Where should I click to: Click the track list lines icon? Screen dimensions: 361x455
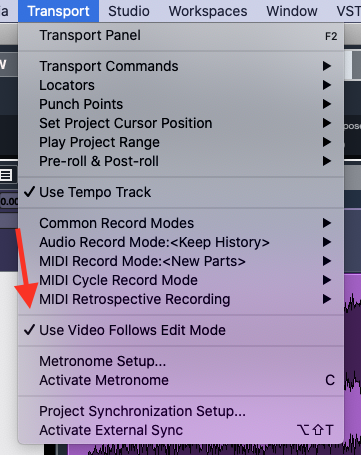pyautogui.click(x=6, y=175)
